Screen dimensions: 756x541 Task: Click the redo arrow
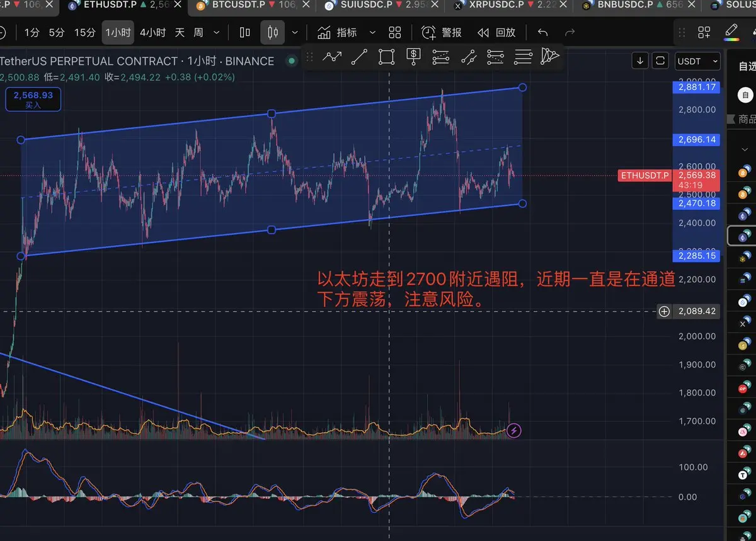570,32
